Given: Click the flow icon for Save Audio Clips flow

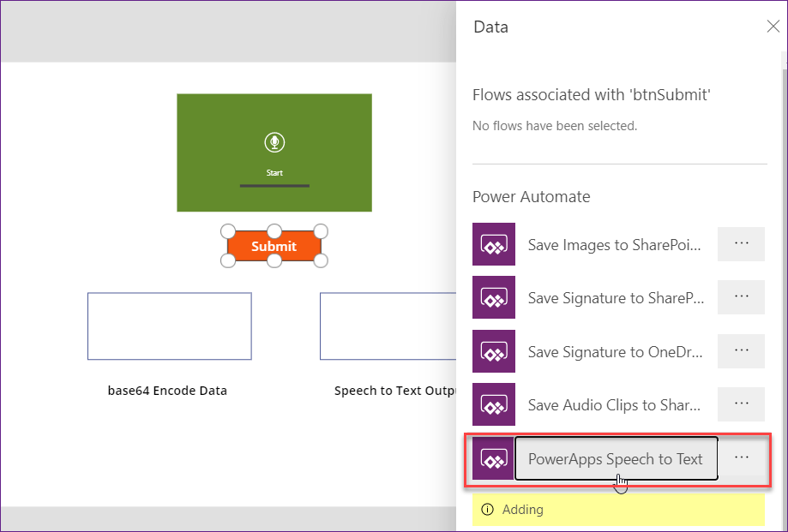Looking at the screenshot, I should pyautogui.click(x=493, y=404).
